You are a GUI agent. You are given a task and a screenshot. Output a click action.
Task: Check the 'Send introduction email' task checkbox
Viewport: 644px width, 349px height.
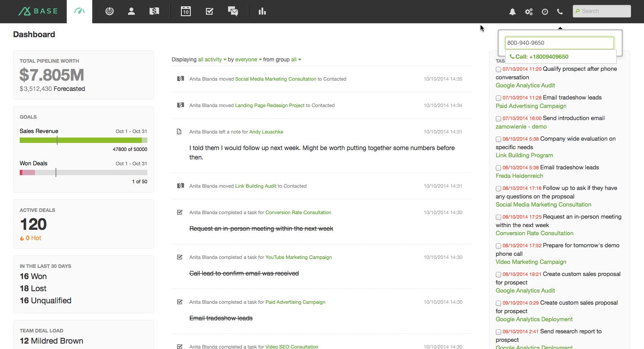click(x=498, y=119)
